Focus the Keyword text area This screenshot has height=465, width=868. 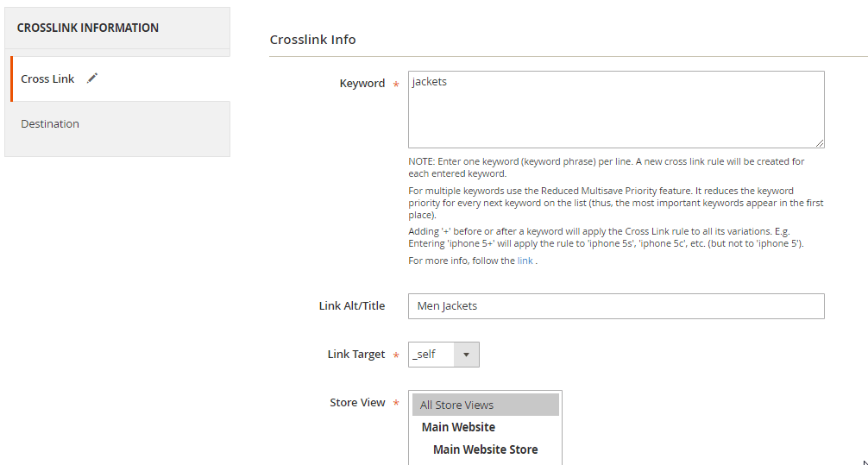pyautogui.click(x=615, y=109)
